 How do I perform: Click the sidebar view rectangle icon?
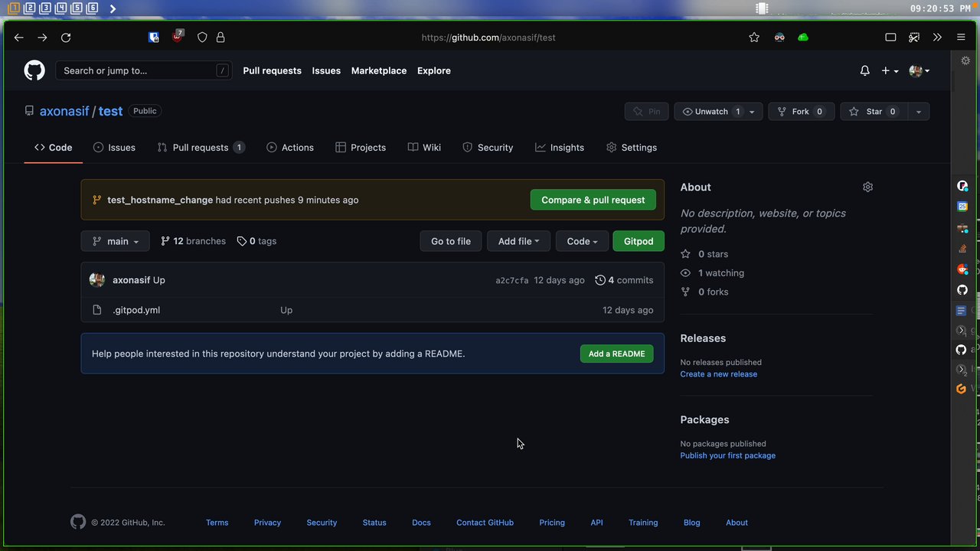point(890,37)
